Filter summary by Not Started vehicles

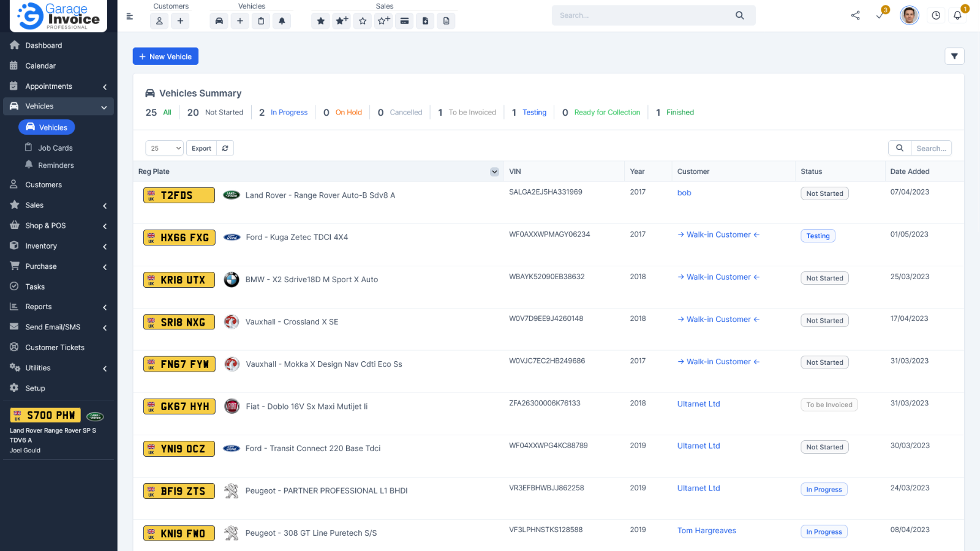(224, 113)
